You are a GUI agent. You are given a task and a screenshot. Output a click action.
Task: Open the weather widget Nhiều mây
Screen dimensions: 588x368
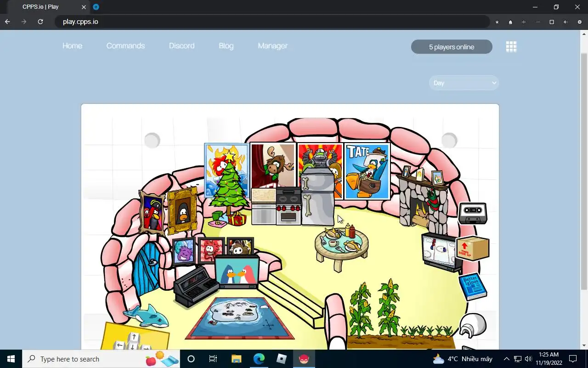[463, 359]
